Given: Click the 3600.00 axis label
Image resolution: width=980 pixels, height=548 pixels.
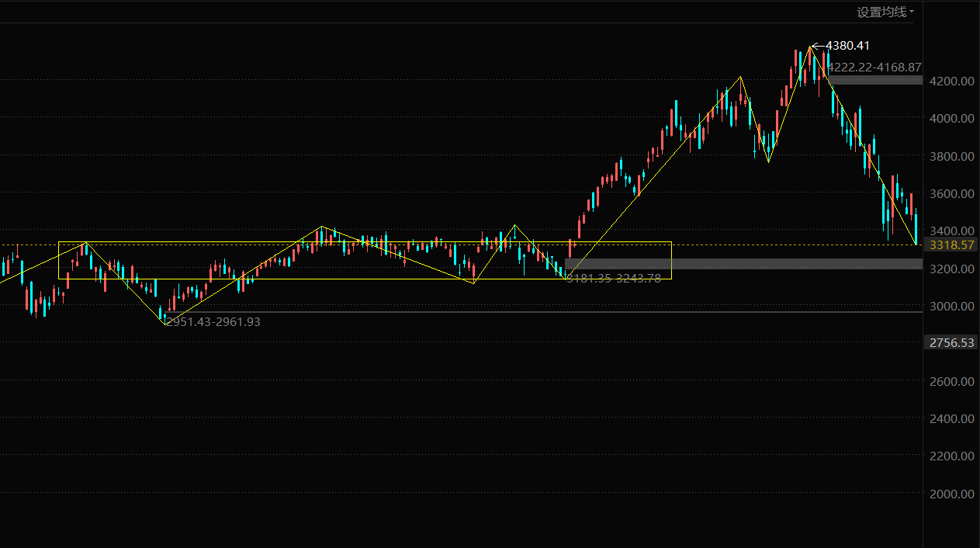Looking at the screenshot, I should 952,193.
